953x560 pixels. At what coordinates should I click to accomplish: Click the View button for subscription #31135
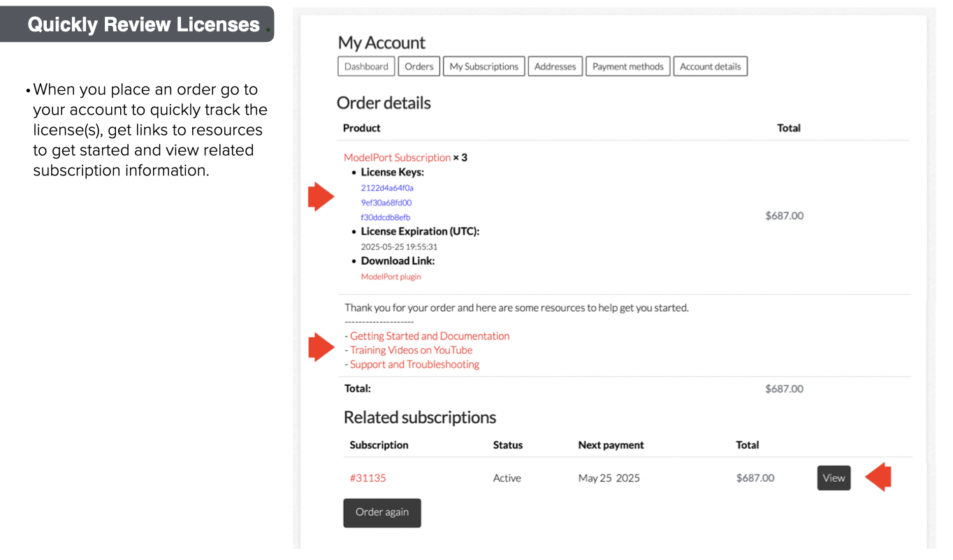pos(834,478)
